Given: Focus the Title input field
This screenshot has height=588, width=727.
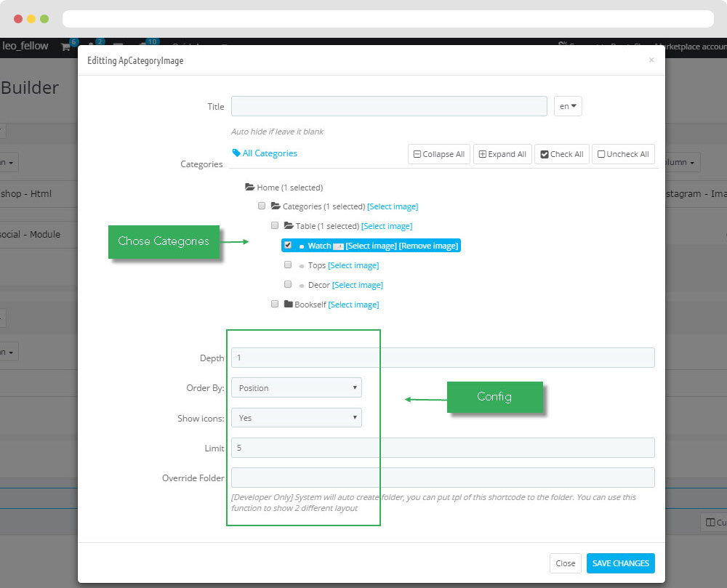Looking at the screenshot, I should [389, 106].
